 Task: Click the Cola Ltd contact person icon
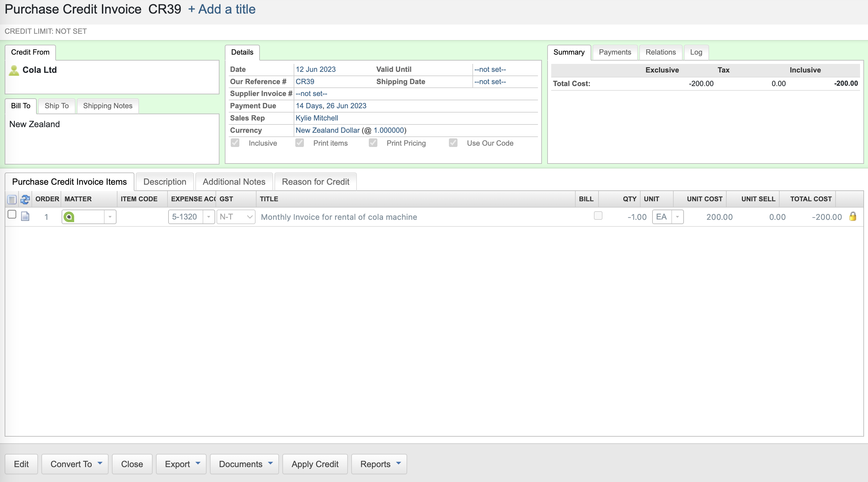tap(14, 71)
